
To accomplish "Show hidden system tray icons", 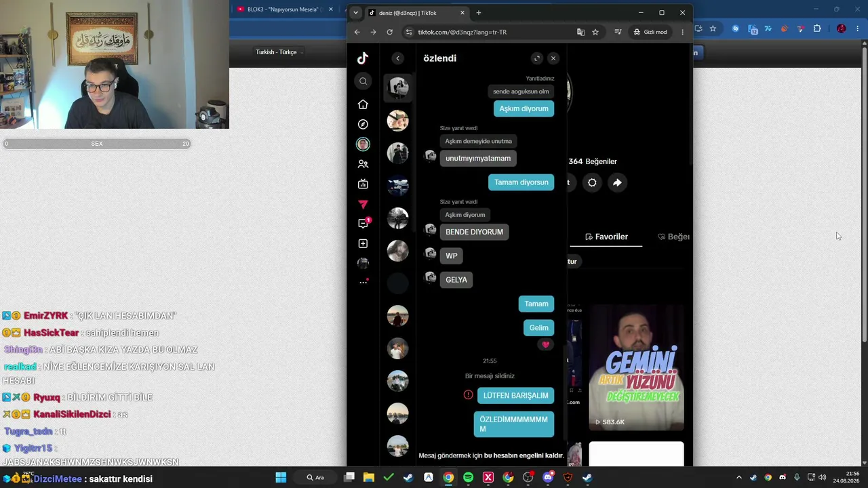I will click(739, 478).
